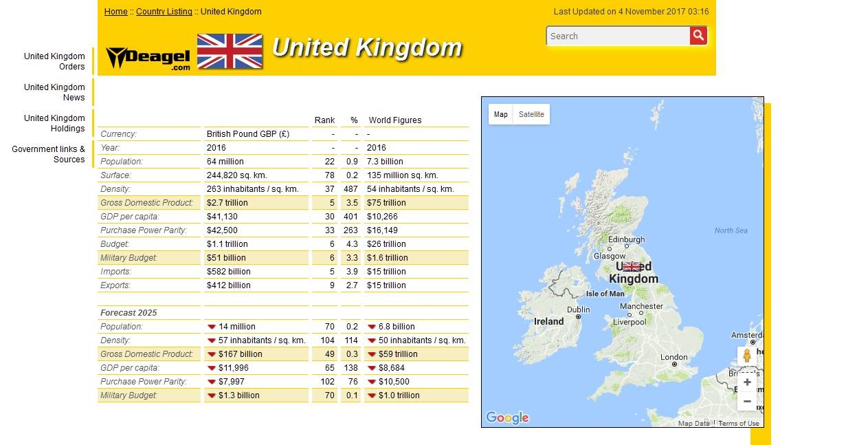868x445 pixels.
Task: Open United Kingdom Holdings section
Action: 54,123
